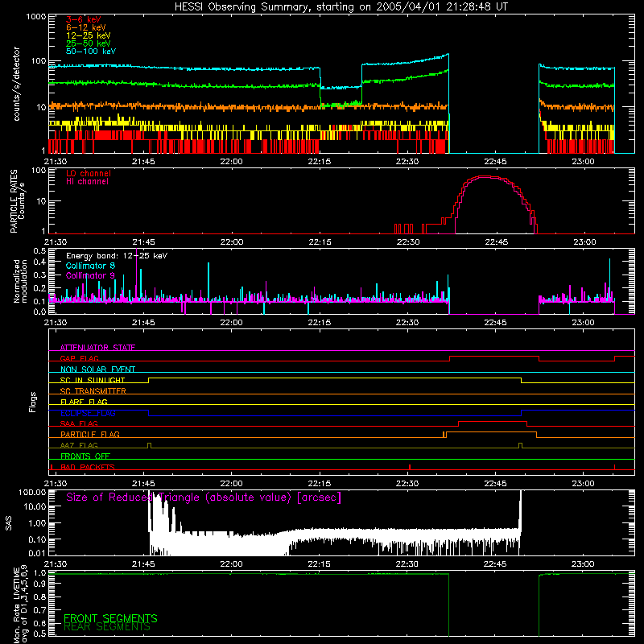Click the Energy band: 12-25 keV label
This screenshot has width=644, height=644.
pyautogui.click(x=116, y=256)
